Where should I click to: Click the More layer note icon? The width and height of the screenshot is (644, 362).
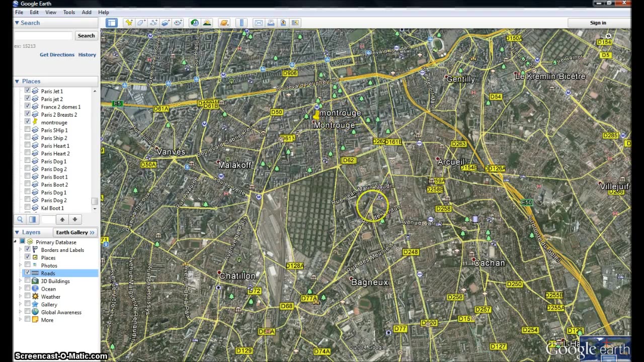click(35, 320)
